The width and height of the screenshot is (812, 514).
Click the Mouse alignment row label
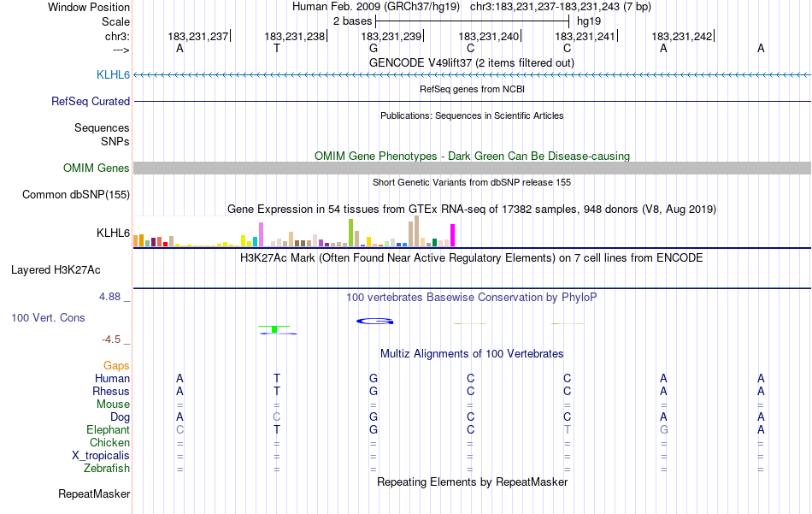point(114,405)
